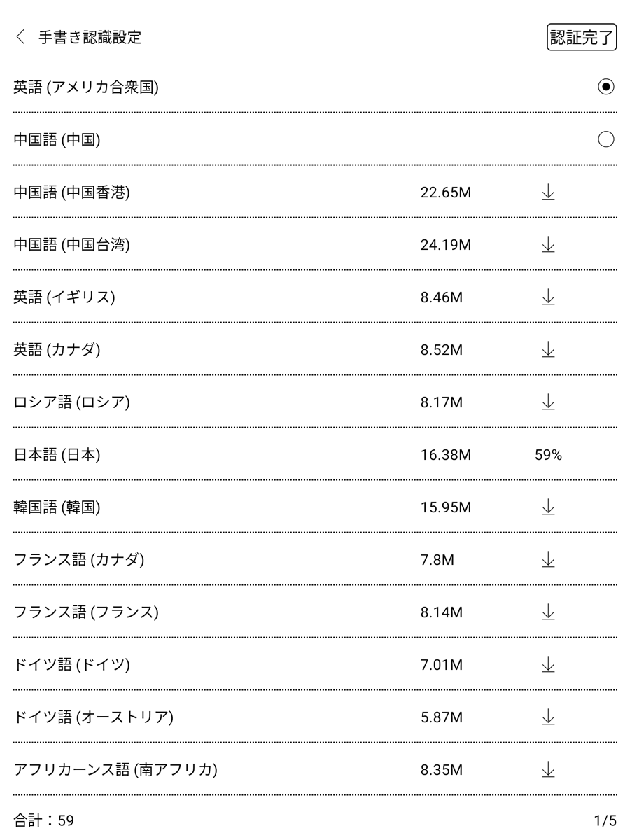Viewport: 630px width, 840px height.
Task: Go back using the top-left arrow
Action: [21, 37]
